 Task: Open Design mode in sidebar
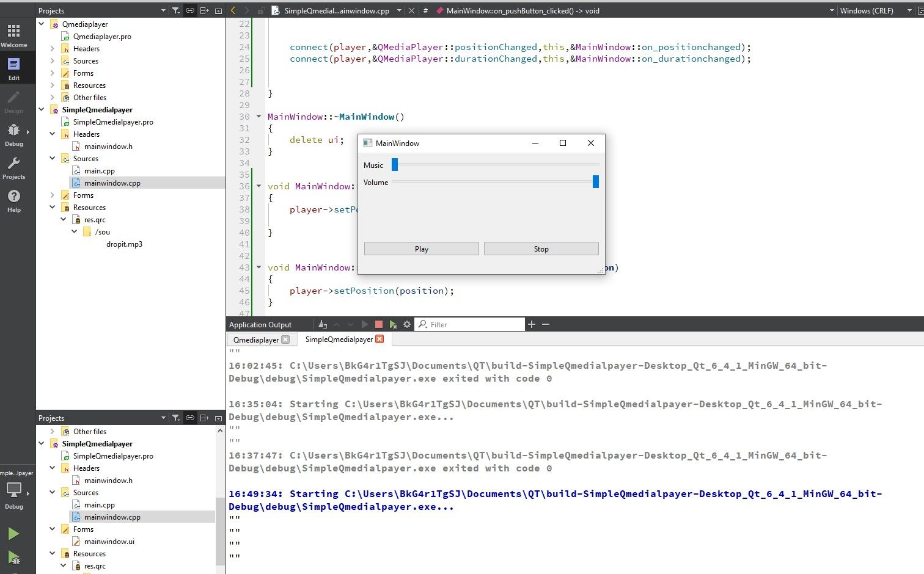coord(13,102)
